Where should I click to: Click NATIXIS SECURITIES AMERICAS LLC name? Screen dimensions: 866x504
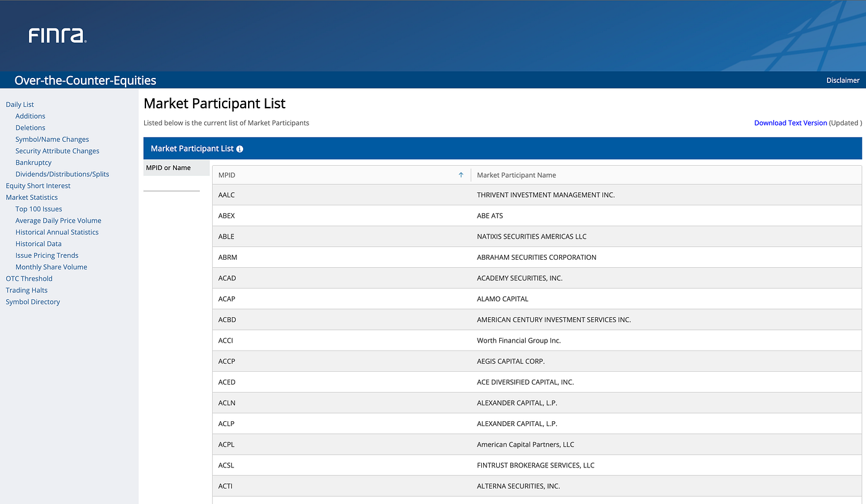tap(531, 236)
